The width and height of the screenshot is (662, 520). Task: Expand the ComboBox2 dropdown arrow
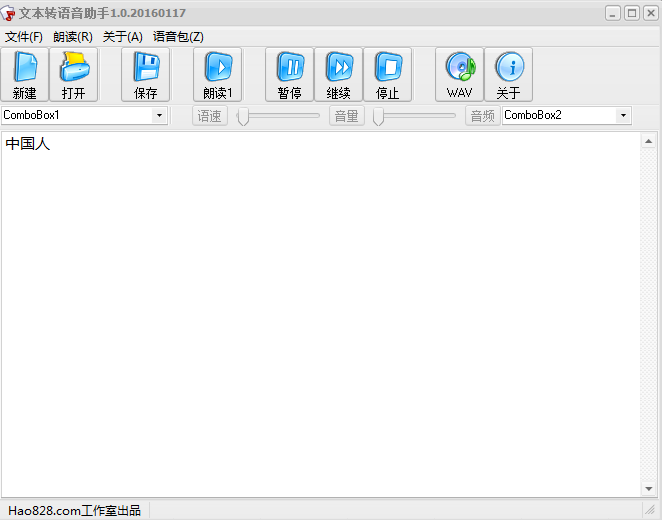[624, 116]
